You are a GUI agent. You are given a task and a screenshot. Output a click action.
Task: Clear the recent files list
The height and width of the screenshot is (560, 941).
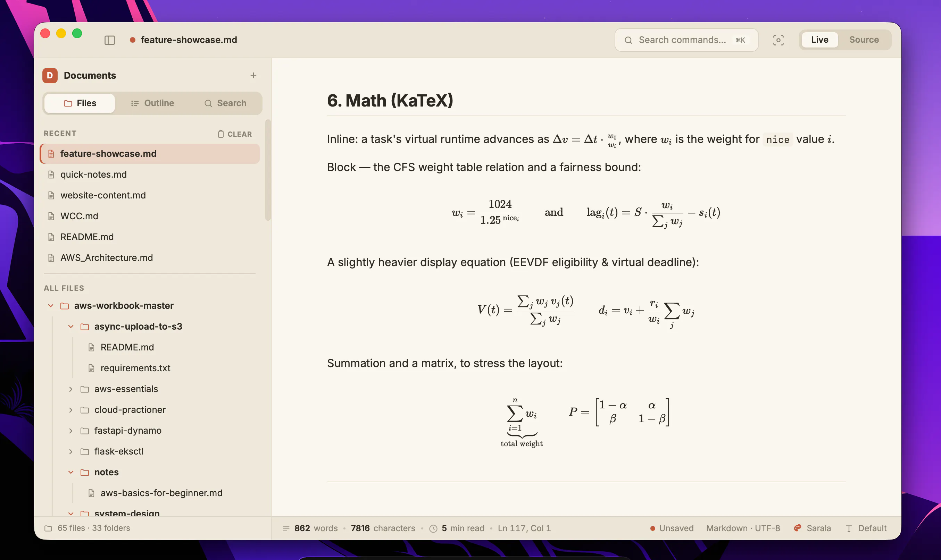point(234,134)
